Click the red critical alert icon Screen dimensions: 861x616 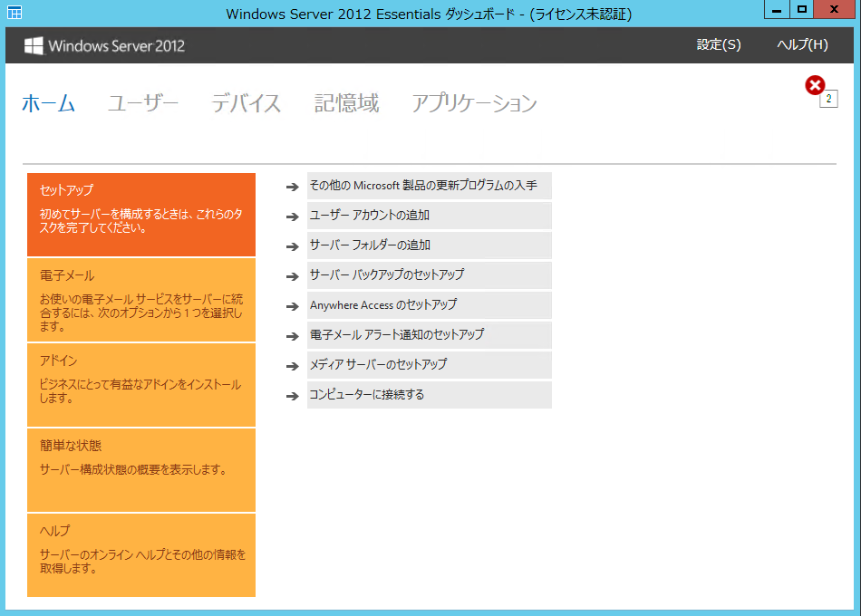click(x=815, y=85)
